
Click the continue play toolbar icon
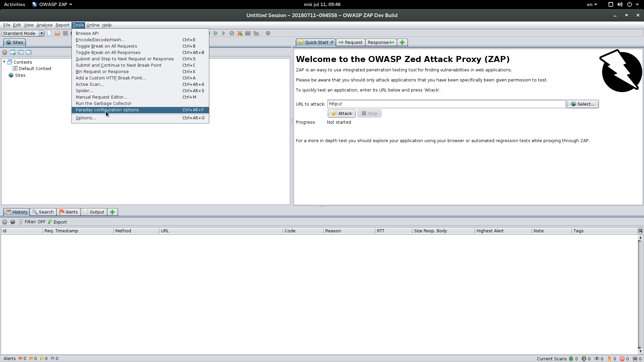[224, 33]
